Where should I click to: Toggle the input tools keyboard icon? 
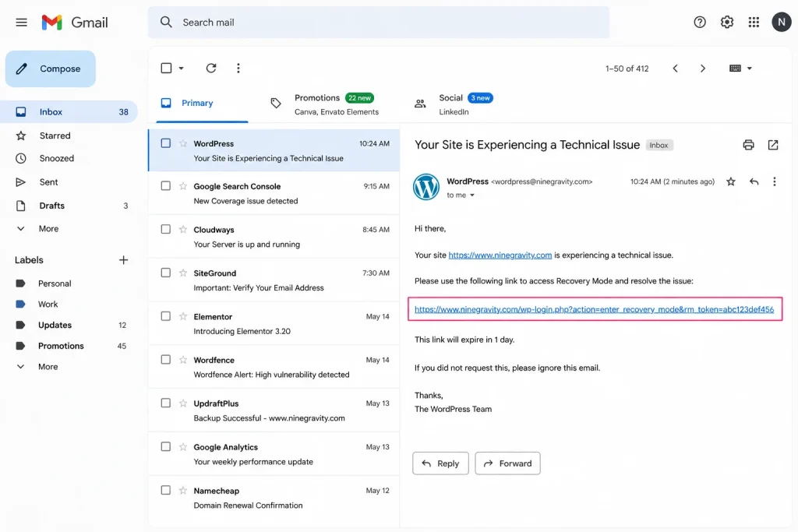click(x=735, y=68)
